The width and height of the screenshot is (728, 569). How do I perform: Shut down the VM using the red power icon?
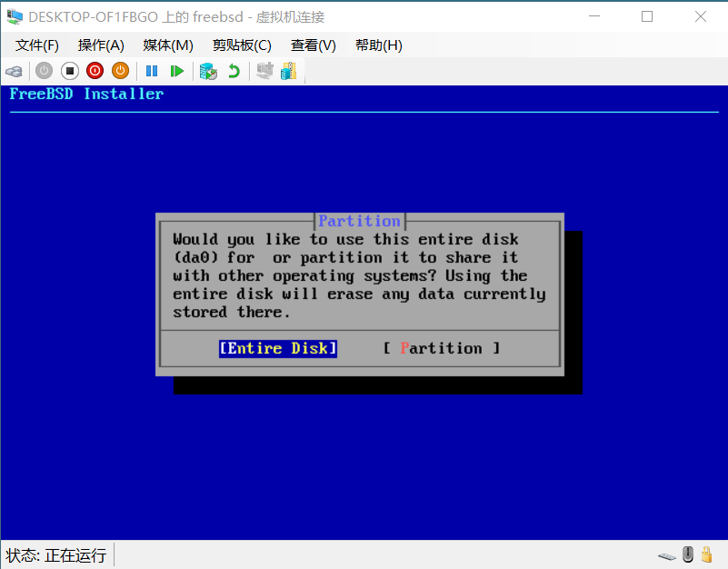coord(95,71)
